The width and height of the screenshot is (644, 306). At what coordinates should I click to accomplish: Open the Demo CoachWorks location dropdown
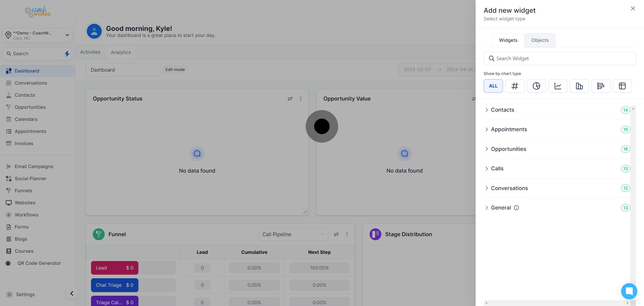[x=38, y=35]
